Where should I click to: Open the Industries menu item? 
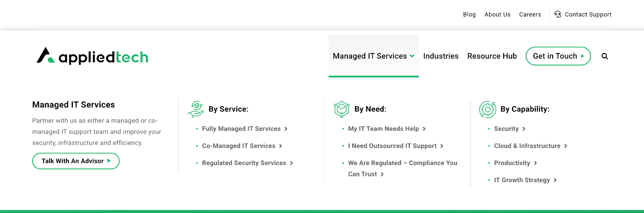tap(441, 56)
